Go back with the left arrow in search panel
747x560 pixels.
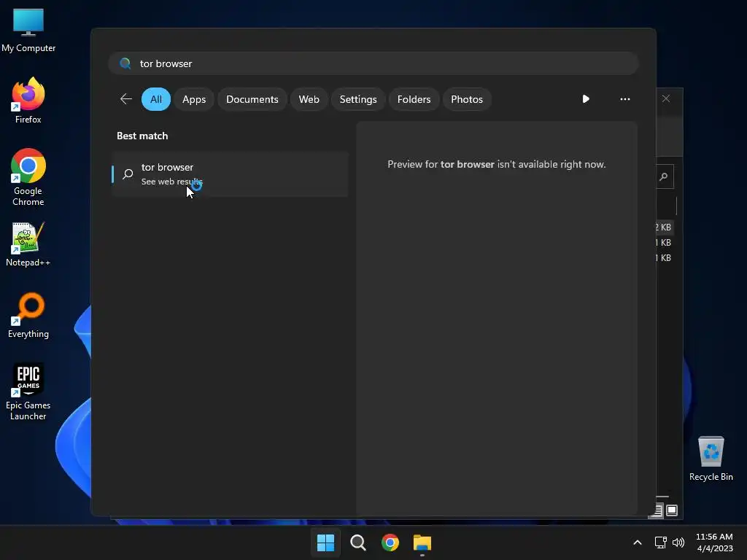[x=125, y=99]
